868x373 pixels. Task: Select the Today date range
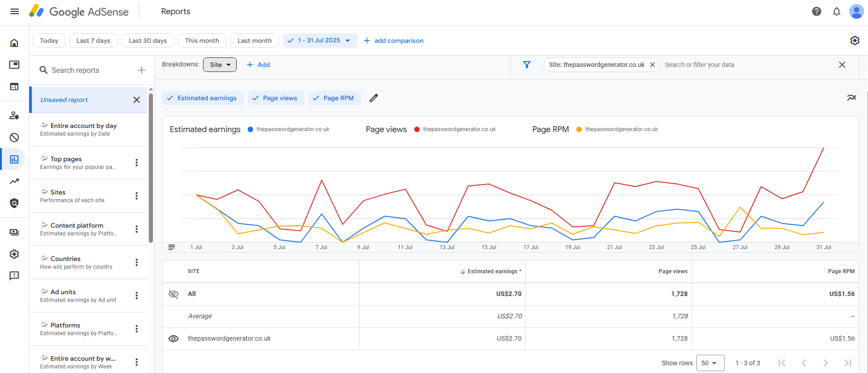49,41
